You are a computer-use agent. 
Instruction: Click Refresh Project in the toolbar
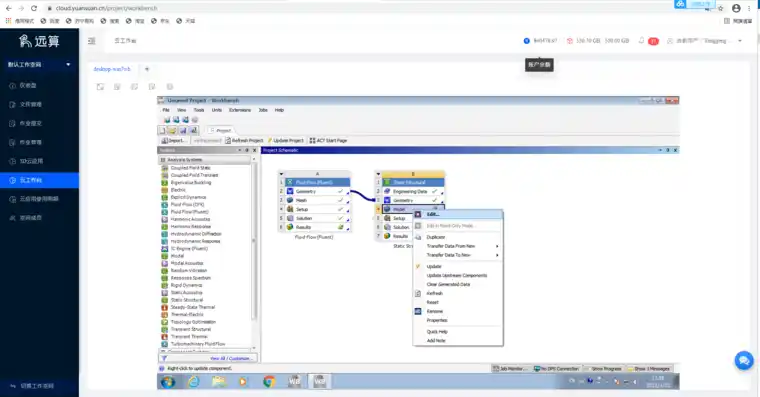[x=244, y=141]
